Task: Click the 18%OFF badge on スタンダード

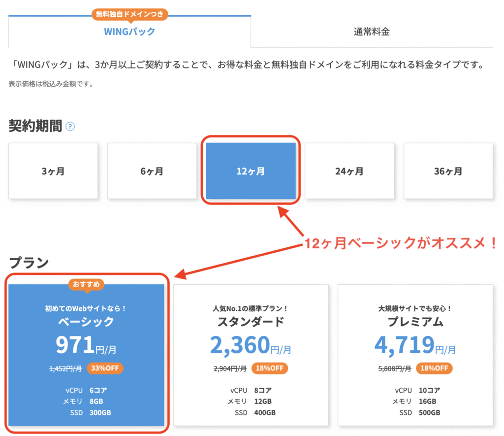Action: point(270,368)
